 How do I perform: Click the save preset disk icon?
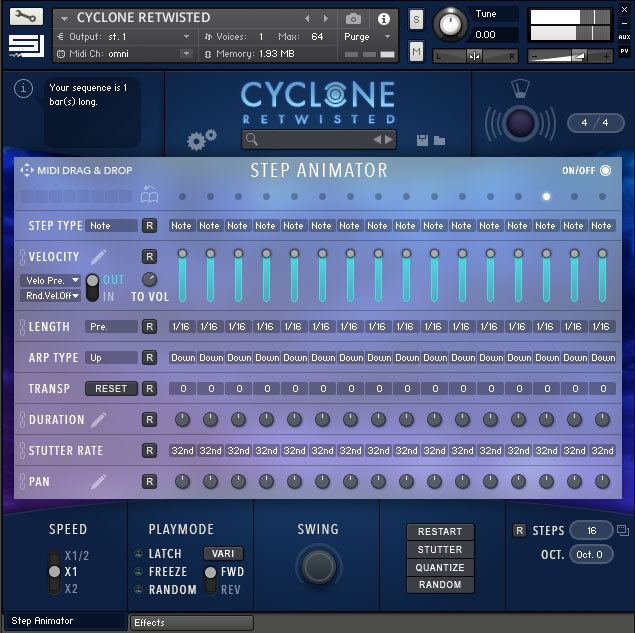pyautogui.click(x=422, y=141)
